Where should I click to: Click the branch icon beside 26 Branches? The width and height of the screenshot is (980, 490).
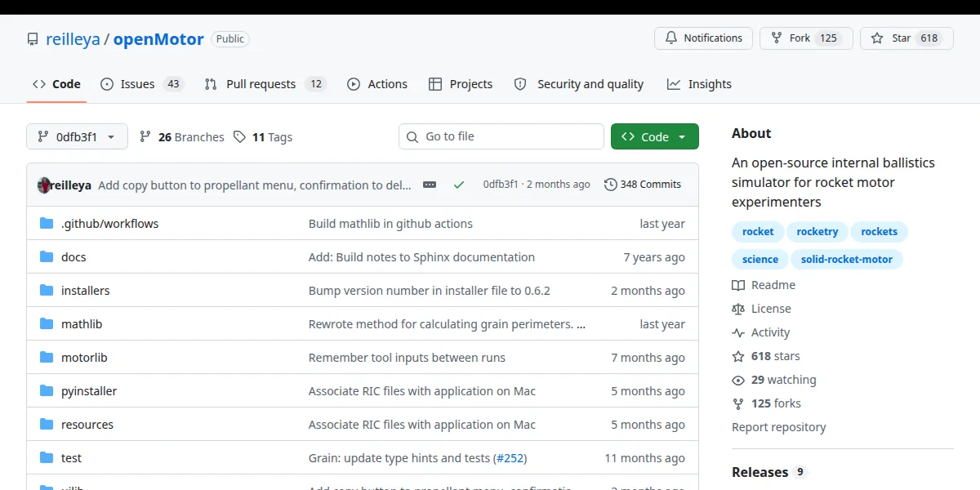pyautogui.click(x=145, y=137)
